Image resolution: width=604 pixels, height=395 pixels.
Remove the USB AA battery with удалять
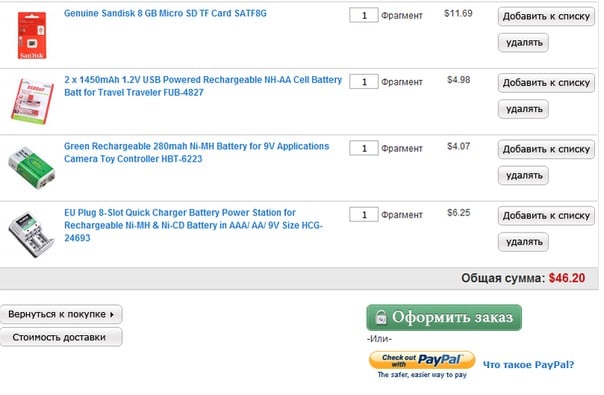click(523, 109)
